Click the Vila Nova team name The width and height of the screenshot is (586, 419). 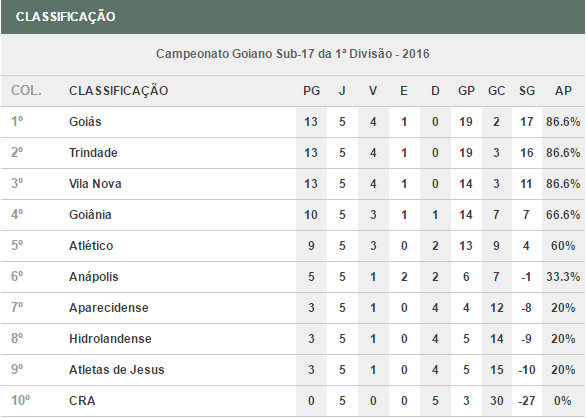click(x=95, y=184)
